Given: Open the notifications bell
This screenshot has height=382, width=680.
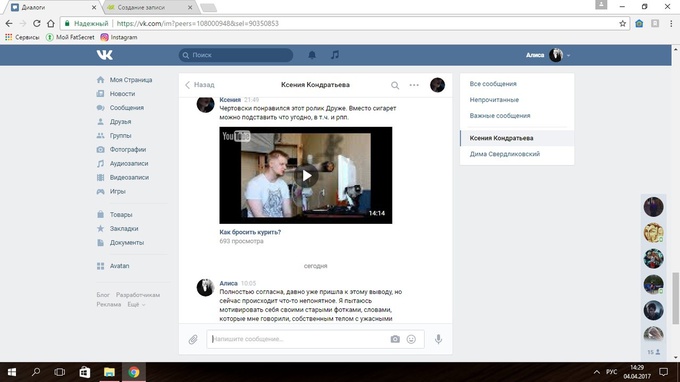Looking at the screenshot, I should coord(312,55).
